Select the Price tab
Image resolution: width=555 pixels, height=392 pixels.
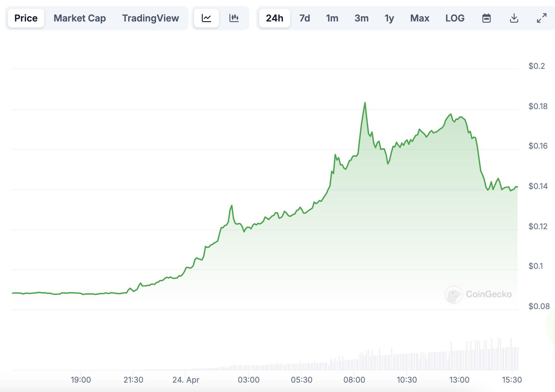[26, 18]
